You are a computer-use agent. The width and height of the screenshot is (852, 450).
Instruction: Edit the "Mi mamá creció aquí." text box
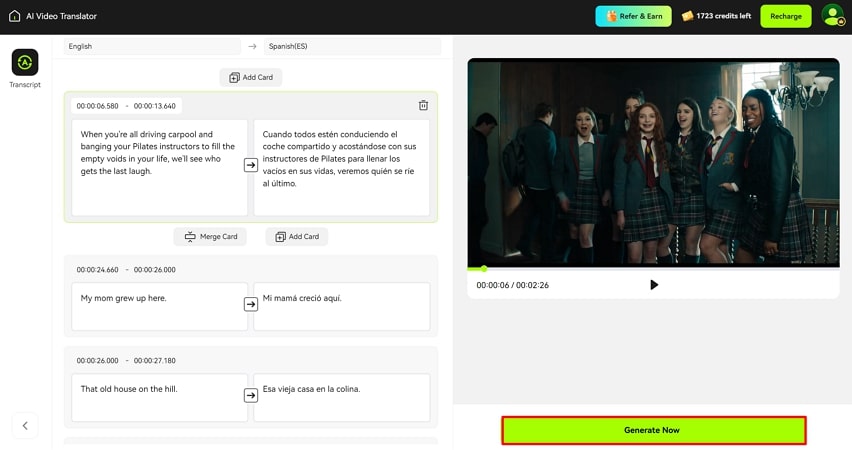[342, 307]
